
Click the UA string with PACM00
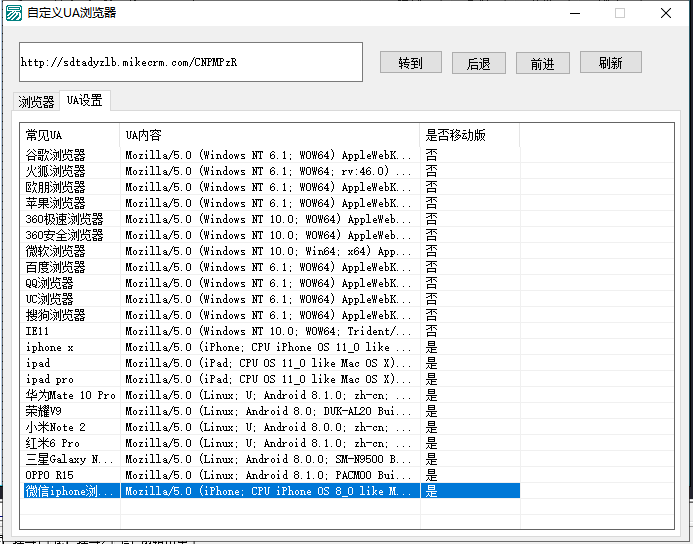268,475
